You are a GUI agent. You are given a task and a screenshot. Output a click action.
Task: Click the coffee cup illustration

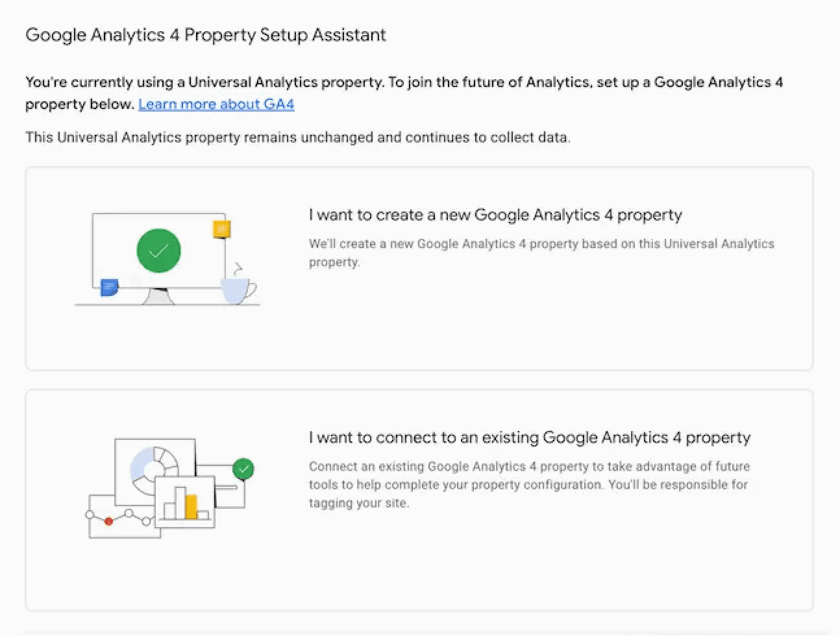point(236,289)
